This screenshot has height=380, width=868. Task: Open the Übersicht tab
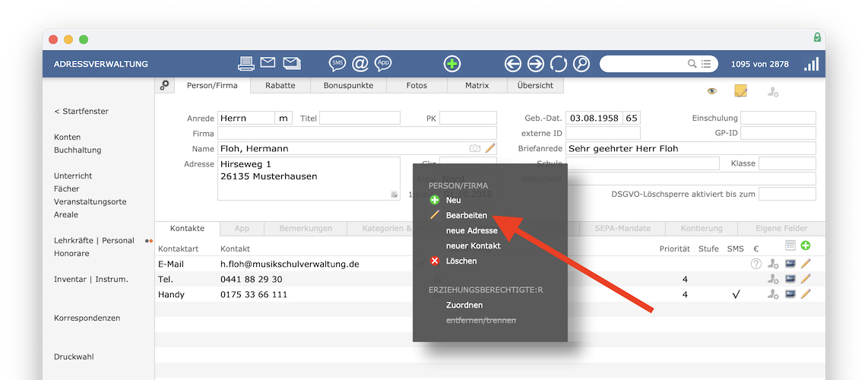click(x=535, y=86)
